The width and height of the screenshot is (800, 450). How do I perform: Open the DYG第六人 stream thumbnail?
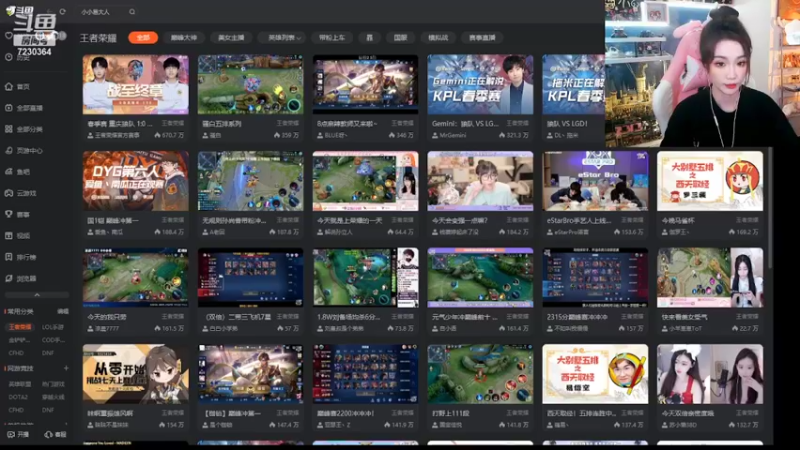click(135, 181)
